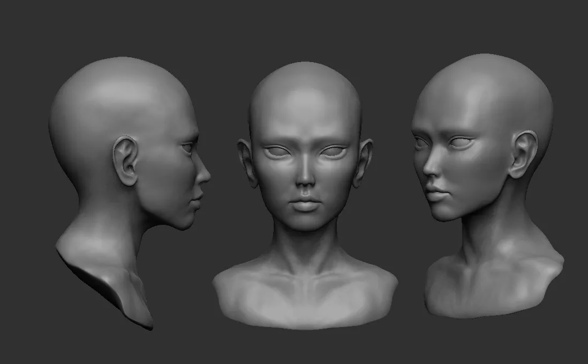The image size is (588, 364).
Task: Select front-facing head's eye on viewer's left
Action: [277, 152]
